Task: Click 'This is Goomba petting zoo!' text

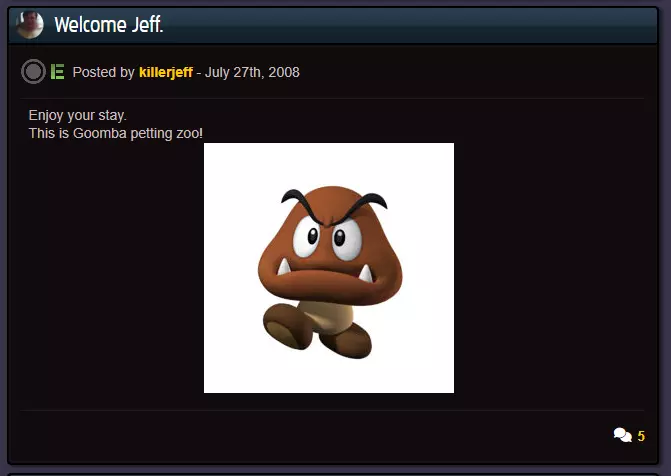Action: 116,133
